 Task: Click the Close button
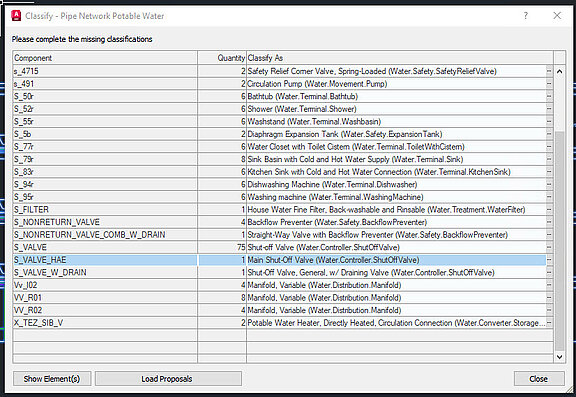pos(539,379)
